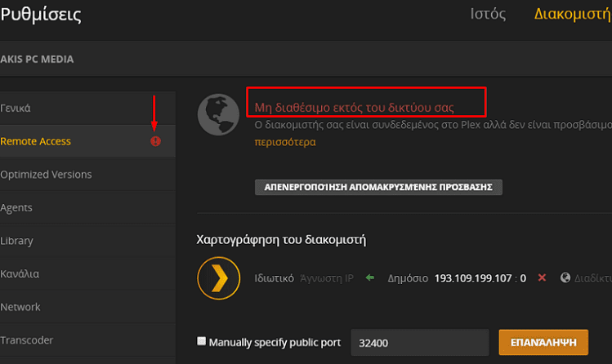Screen dimensions: 612x364
Task: Open the Agents settings section
Action: point(87,207)
